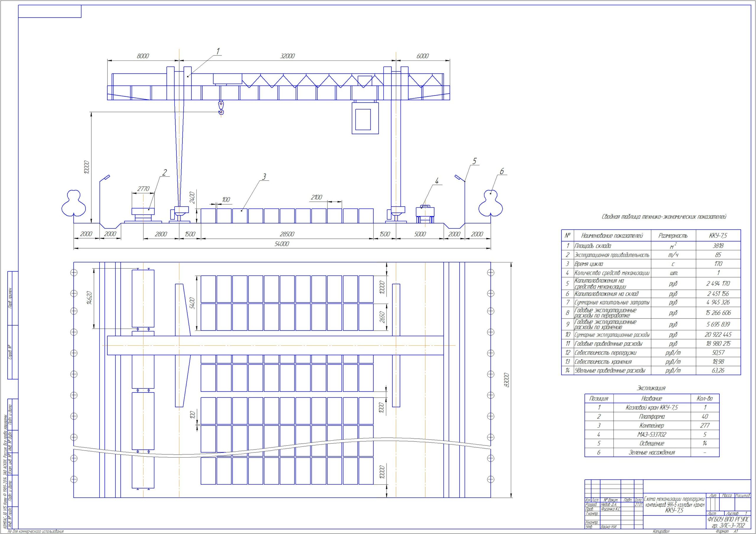The width and height of the screenshot is (756, 534).
Task: Select the 83000 overall length dimension
Action: coord(507,380)
